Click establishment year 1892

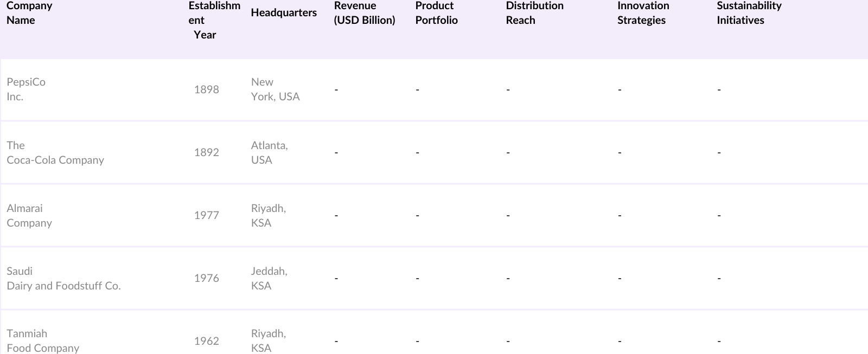tap(207, 152)
